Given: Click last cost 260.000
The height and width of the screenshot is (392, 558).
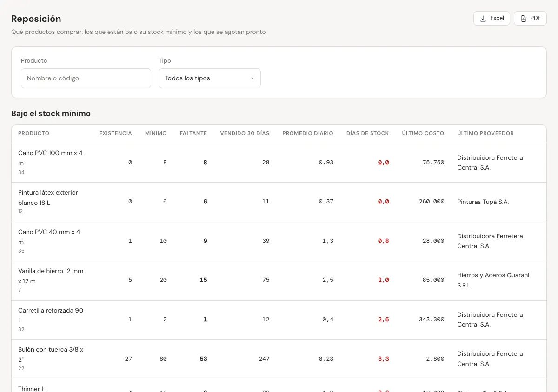Looking at the screenshot, I should pos(432,202).
